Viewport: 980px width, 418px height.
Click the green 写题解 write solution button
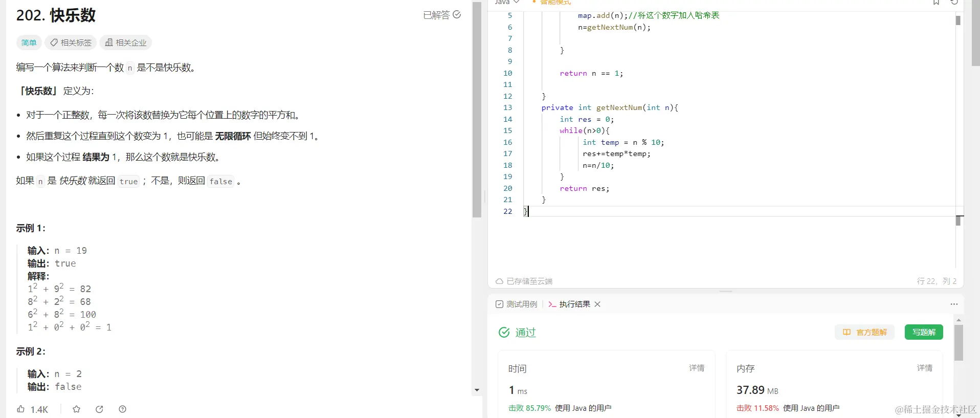click(924, 332)
